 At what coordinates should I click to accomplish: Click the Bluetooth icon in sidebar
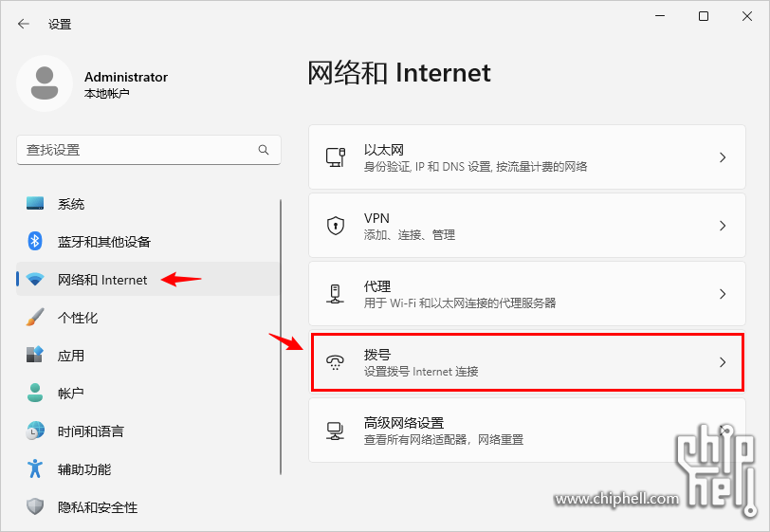click(35, 241)
